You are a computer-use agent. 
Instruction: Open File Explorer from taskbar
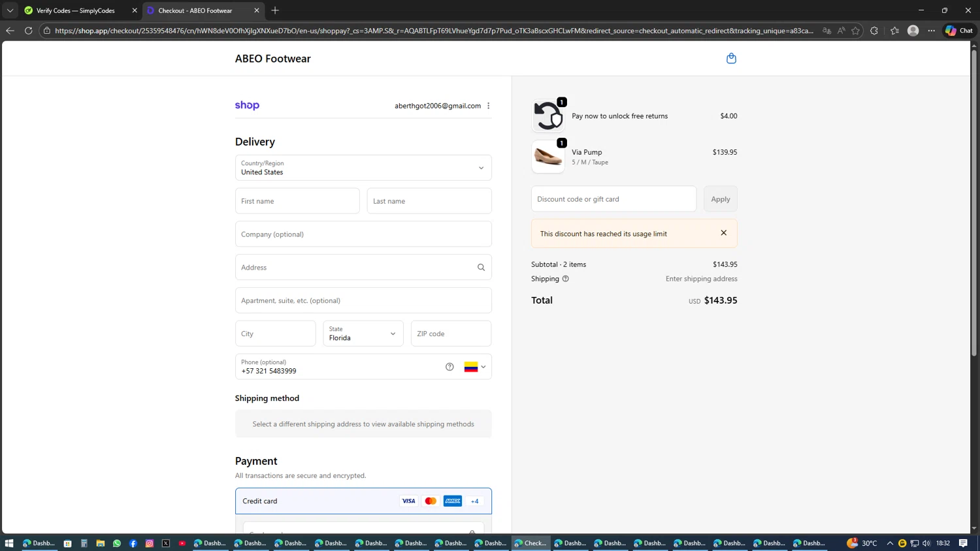(100, 543)
